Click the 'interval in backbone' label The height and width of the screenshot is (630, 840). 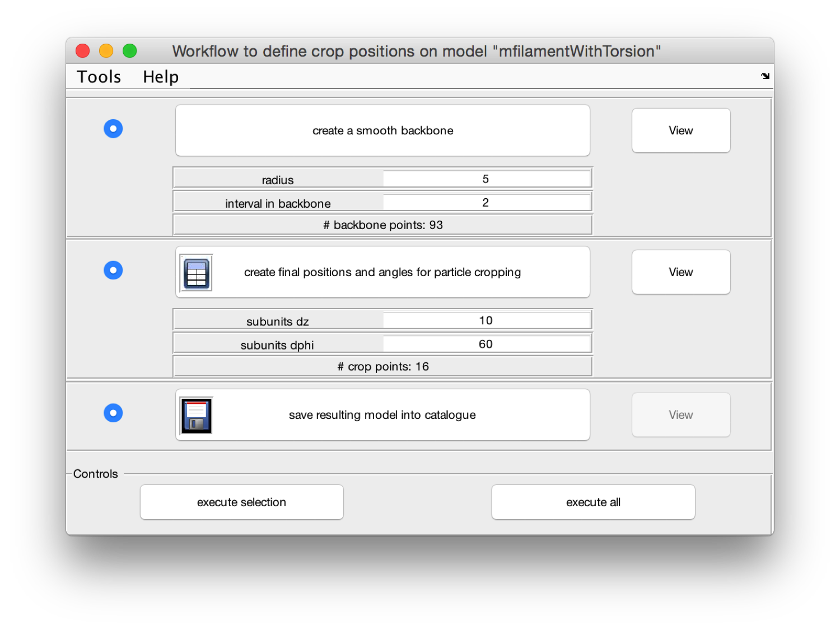[278, 204]
